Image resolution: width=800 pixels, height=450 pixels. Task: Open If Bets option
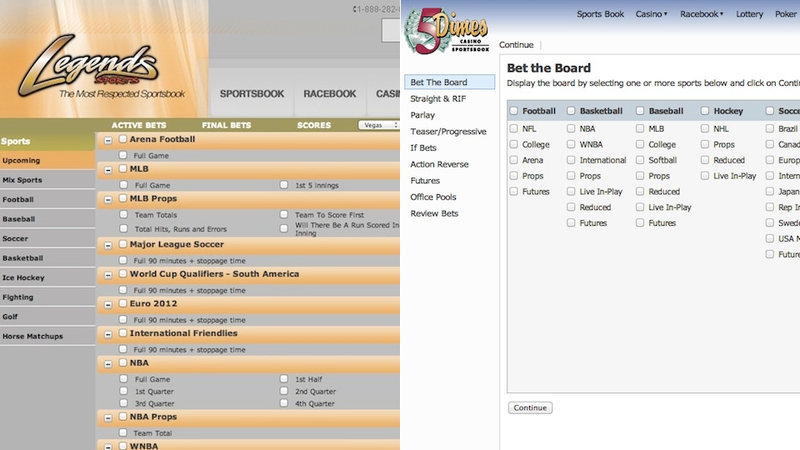pyautogui.click(x=423, y=147)
